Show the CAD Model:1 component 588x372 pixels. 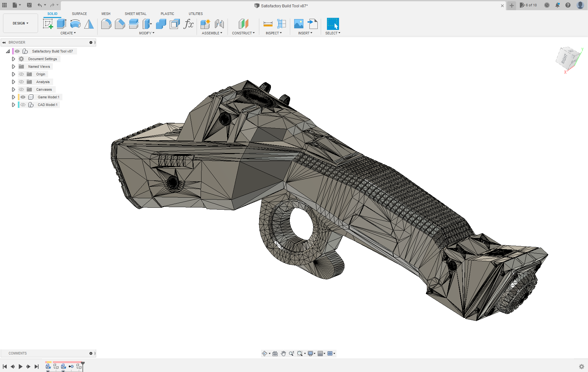[x=23, y=105]
